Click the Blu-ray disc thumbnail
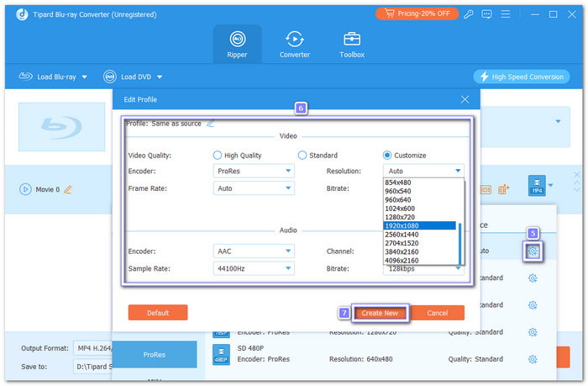588x386 pixels. pos(62,126)
